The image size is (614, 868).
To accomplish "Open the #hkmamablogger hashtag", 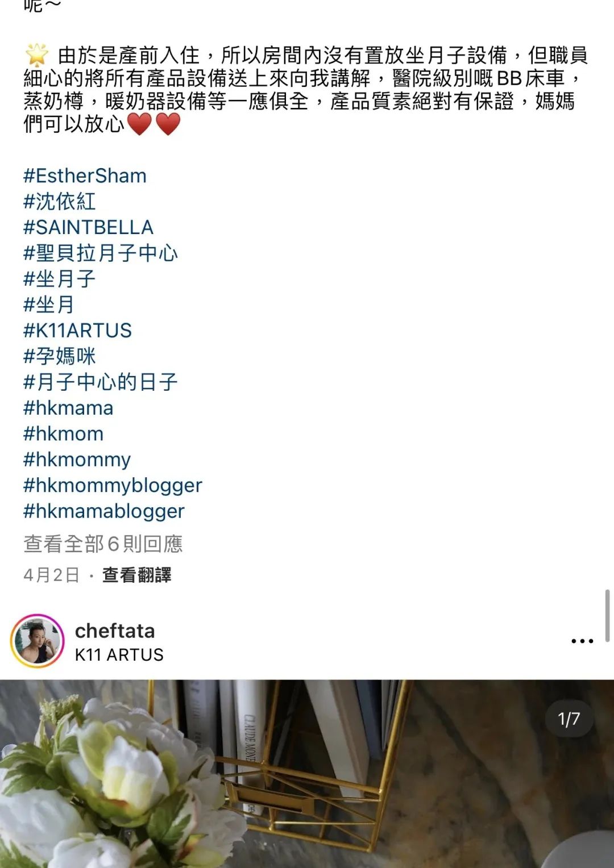I will point(104,511).
